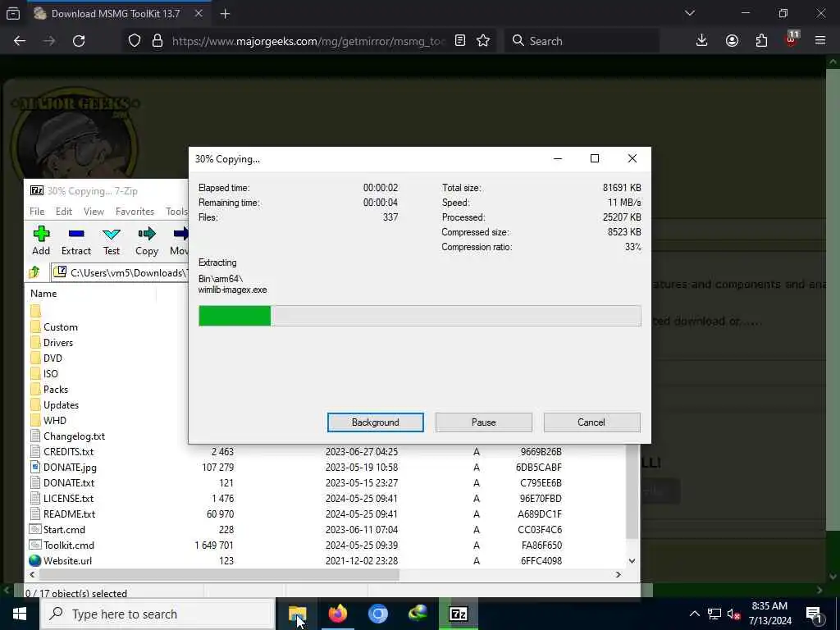Open Firefox application hamburger menu
Screen dimensions: 840x630
point(820,41)
